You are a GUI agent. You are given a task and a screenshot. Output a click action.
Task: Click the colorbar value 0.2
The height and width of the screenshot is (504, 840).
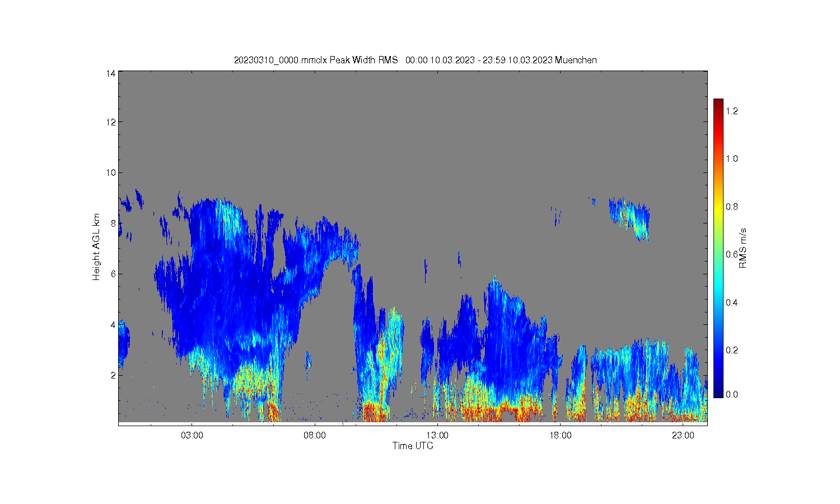731,350
